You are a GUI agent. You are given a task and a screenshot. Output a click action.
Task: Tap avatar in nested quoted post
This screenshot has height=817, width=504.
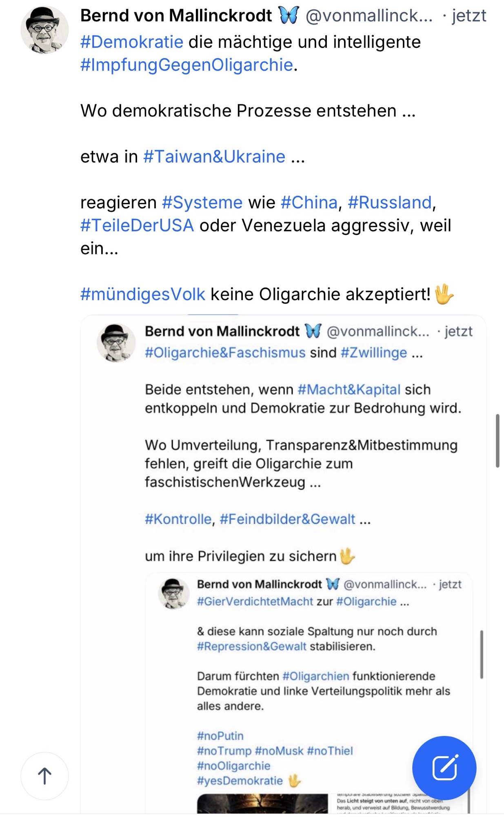point(174,594)
